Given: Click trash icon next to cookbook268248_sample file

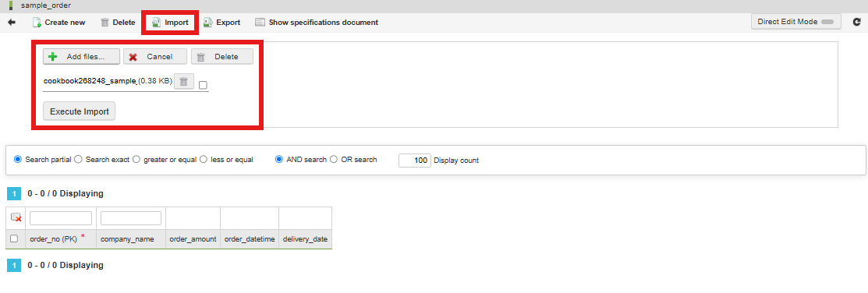Looking at the screenshot, I should pyautogui.click(x=184, y=81).
